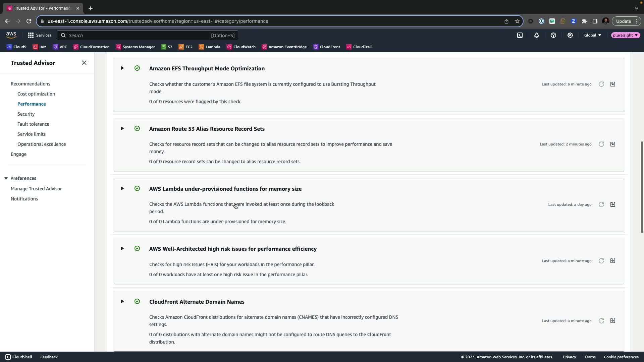This screenshot has width=644, height=362.
Task: Go to the Cost optimization category
Action: point(36,94)
